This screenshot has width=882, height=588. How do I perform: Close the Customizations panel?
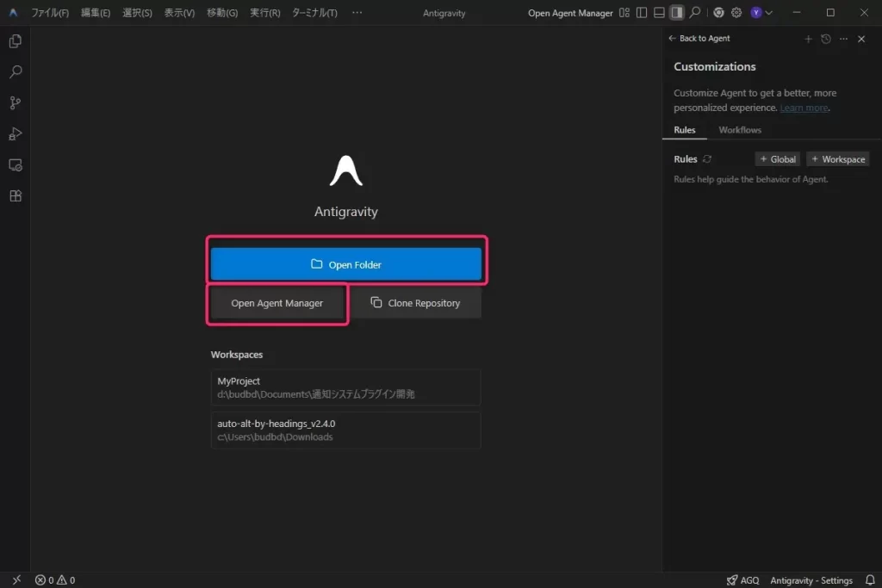coord(861,39)
